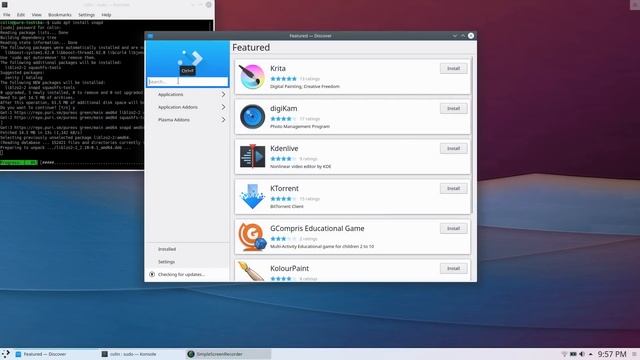Click the Konsole window icon in its title bar

pyautogui.click(x=4, y=4)
